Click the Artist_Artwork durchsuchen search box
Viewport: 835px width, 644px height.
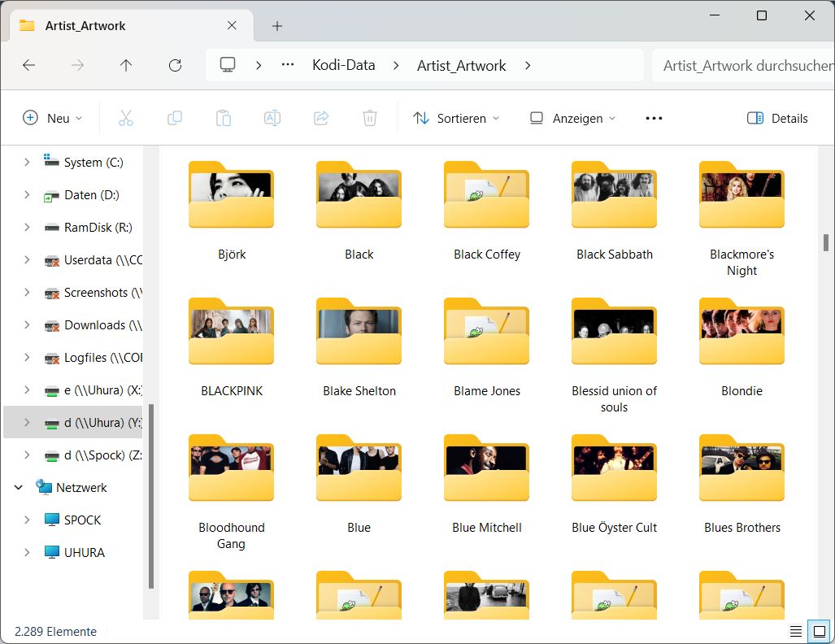(x=743, y=66)
